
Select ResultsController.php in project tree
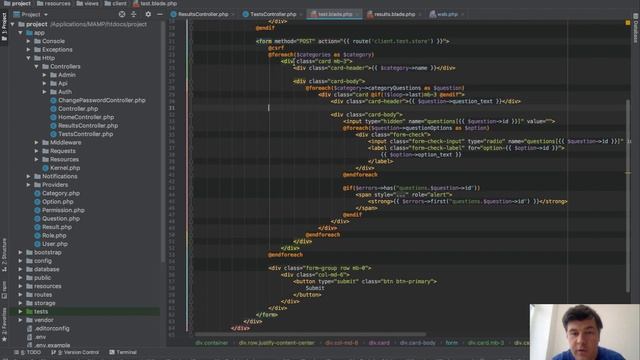pyautogui.click(x=84, y=126)
